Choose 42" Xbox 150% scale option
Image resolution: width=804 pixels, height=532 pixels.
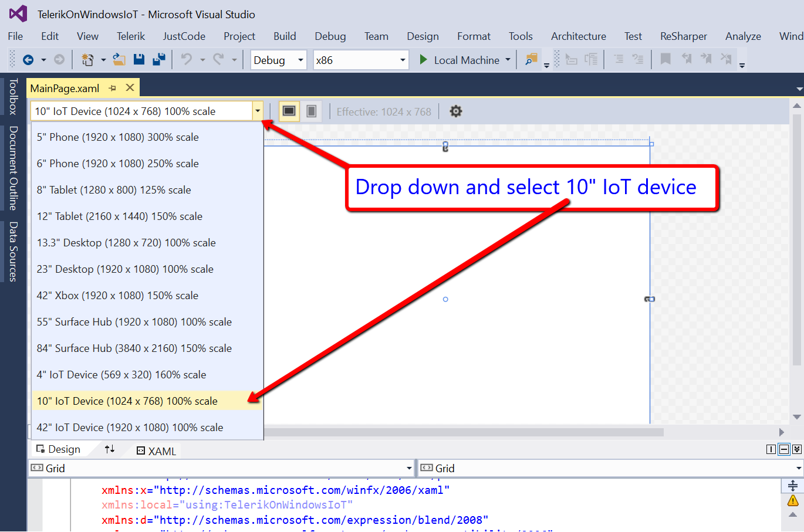(117, 296)
